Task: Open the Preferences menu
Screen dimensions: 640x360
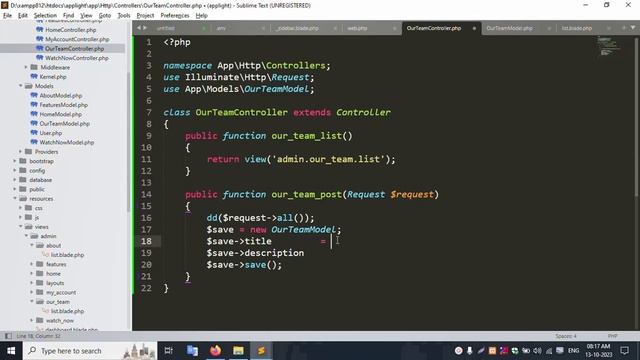Action: pos(175,16)
